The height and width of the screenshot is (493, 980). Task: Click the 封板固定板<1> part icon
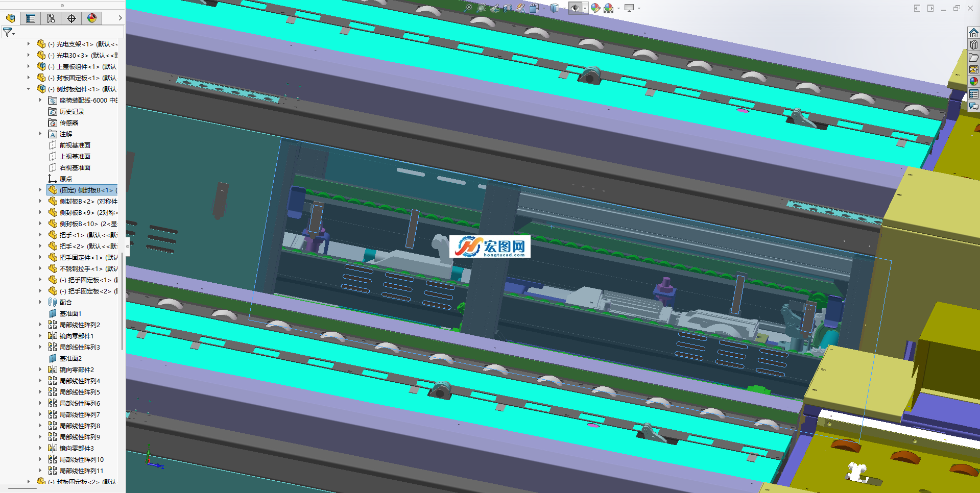41,78
